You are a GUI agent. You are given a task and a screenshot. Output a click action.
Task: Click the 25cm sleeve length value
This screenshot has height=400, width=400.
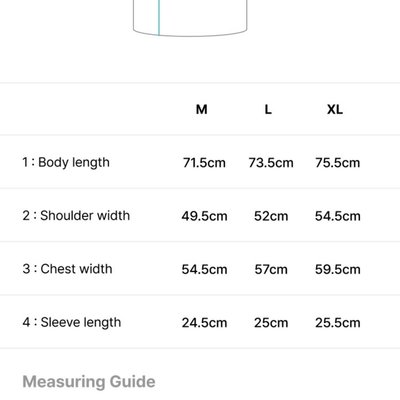coord(271,323)
